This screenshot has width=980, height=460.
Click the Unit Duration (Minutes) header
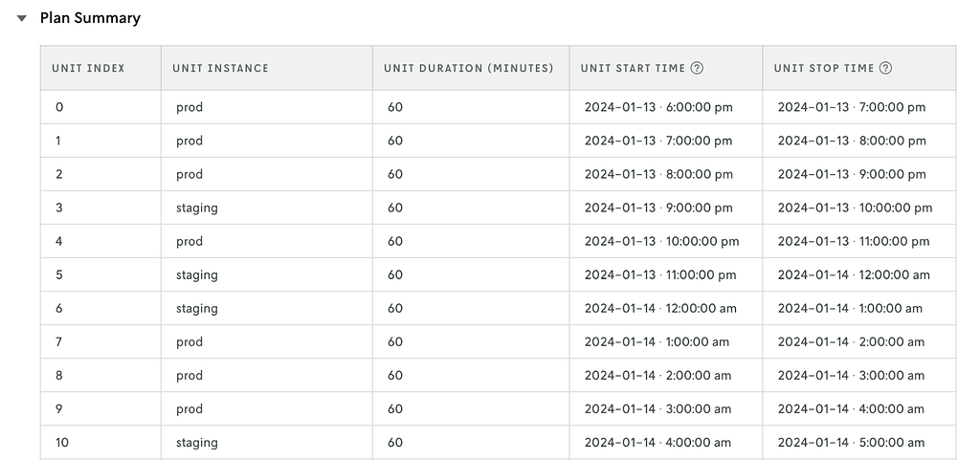(x=468, y=68)
